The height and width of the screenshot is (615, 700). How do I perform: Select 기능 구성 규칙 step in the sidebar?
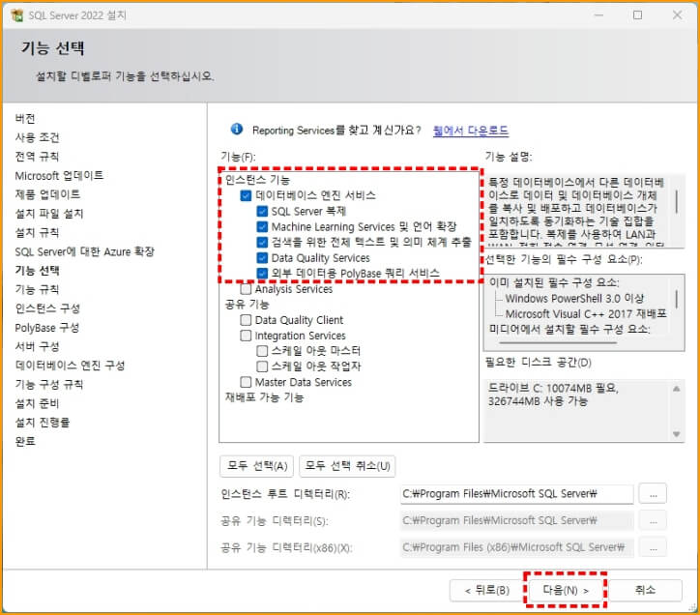[49, 384]
